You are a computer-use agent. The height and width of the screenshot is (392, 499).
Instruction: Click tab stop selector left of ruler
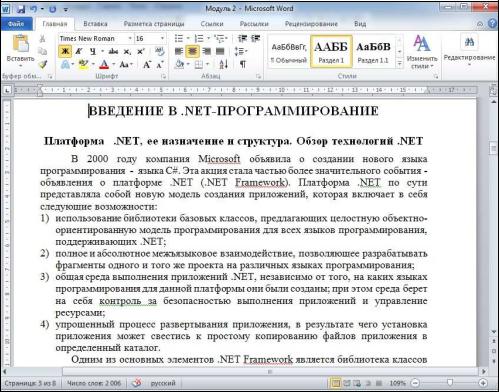(7, 90)
